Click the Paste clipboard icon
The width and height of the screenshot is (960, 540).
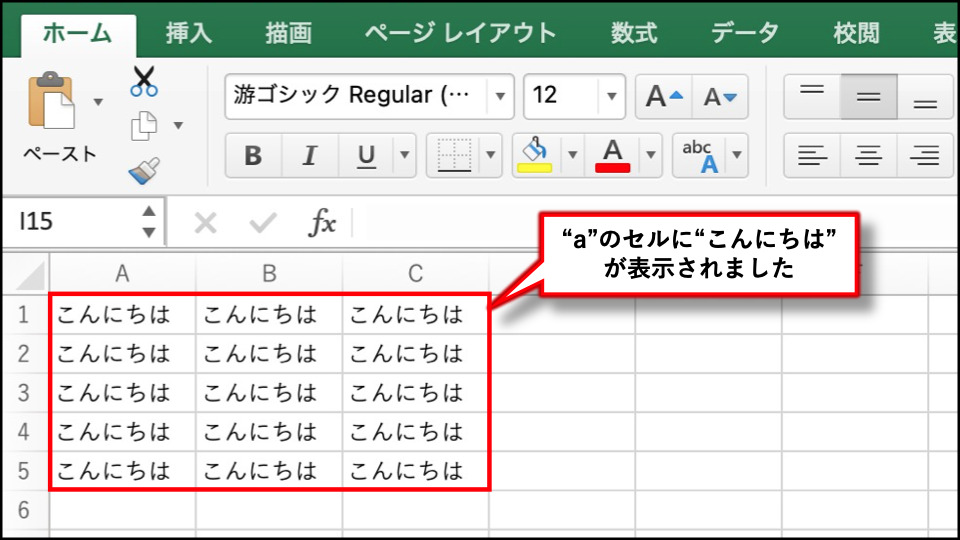[51, 100]
